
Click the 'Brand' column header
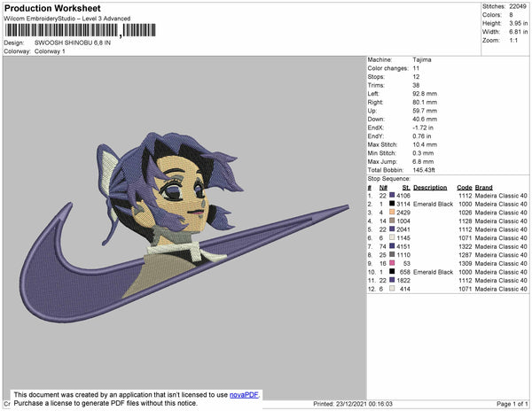(x=483, y=188)
